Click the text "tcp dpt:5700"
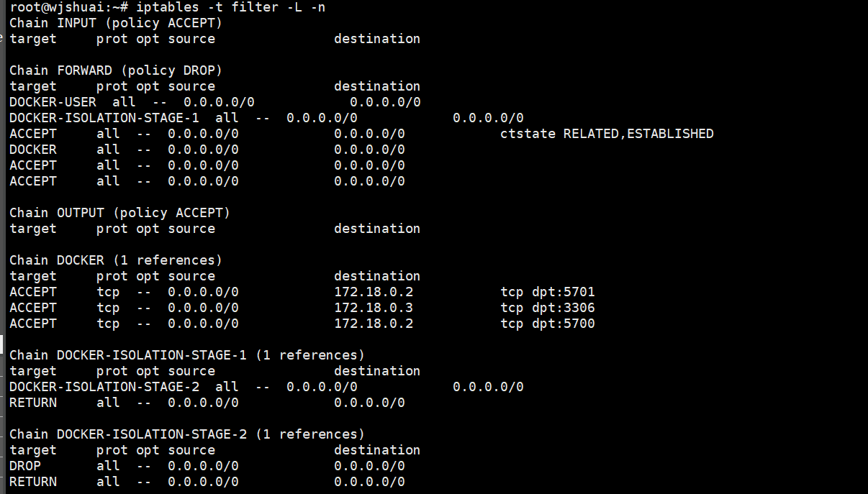The image size is (868, 494). pos(548,324)
